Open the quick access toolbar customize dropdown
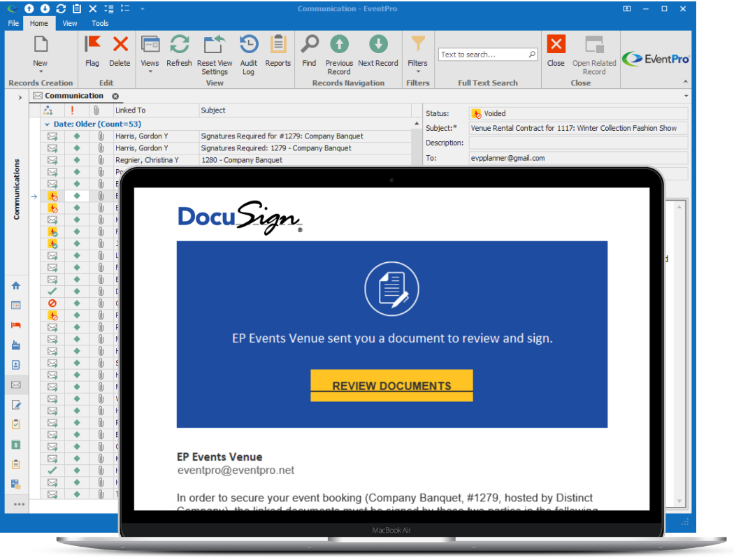This screenshot has width=734, height=560. point(143,8)
